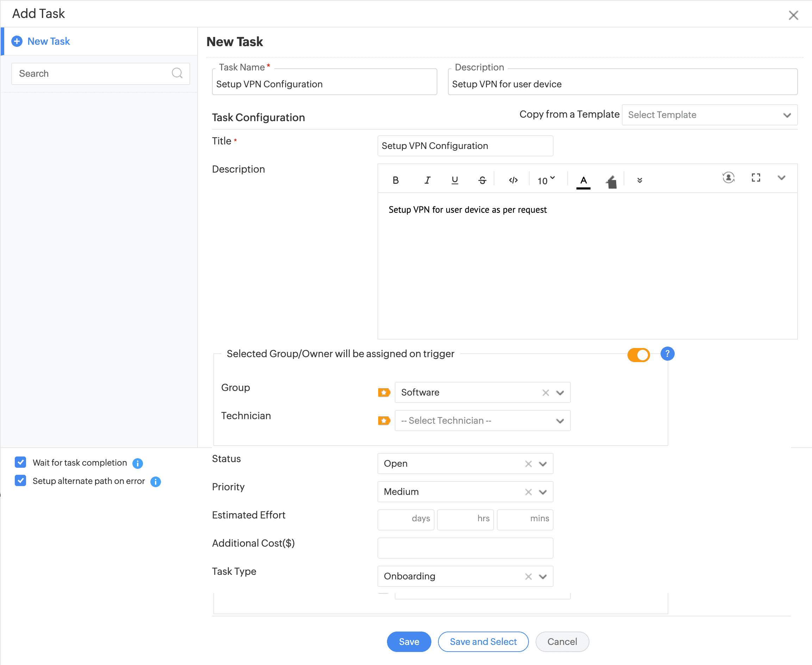Select New Task in left panel

[49, 41]
